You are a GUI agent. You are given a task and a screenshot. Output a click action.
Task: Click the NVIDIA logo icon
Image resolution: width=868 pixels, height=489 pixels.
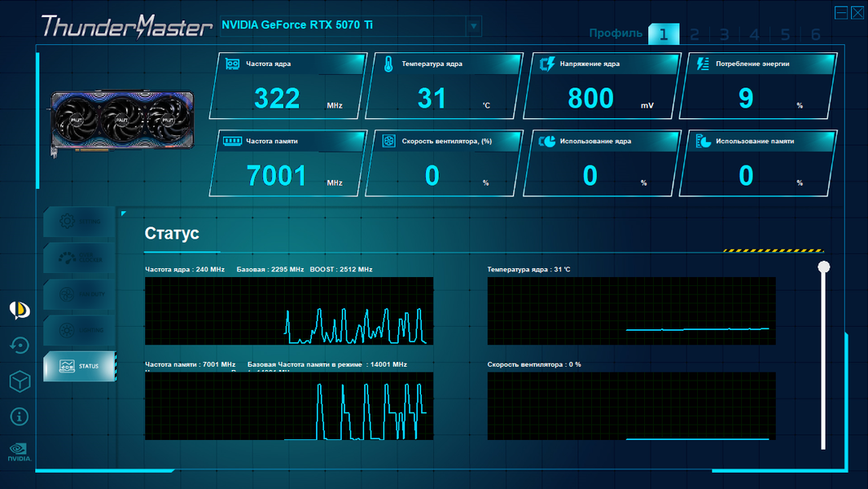pos(20,452)
